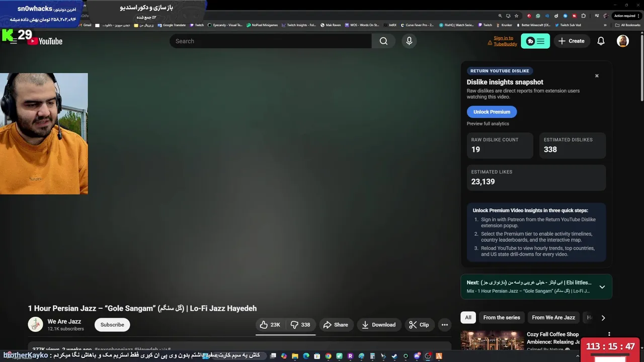The width and height of the screenshot is (644, 362).
Task: Open All Bookmarks folder
Action: [x=628, y=25]
